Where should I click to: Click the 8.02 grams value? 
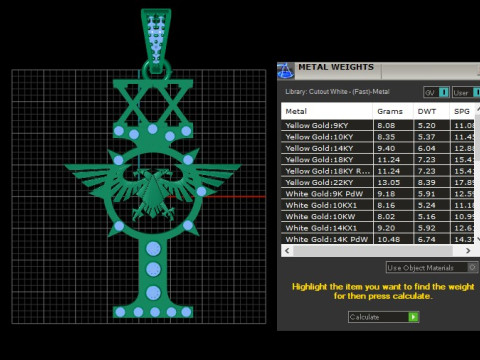[x=386, y=217]
